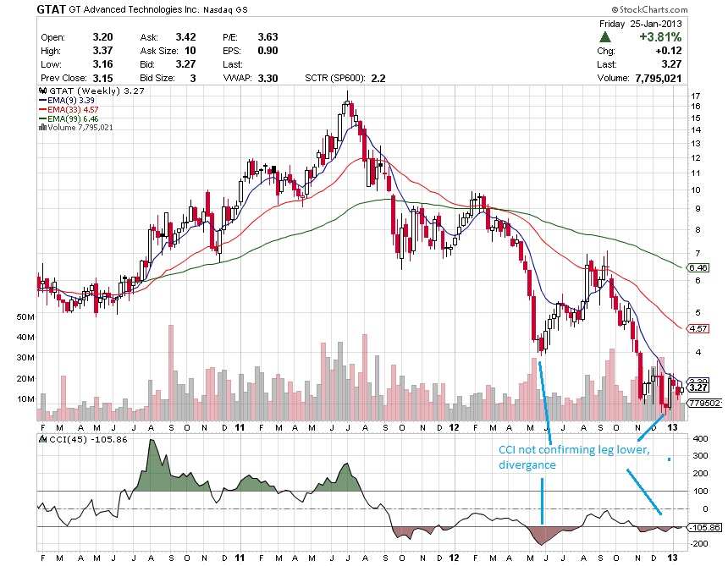Screen dimensions: 728x566
Task: Click the 6.46 price tag on the right axis
Action: [x=698, y=267]
